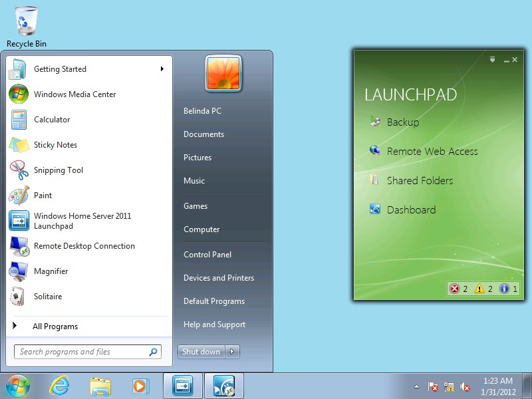Expand the Getting Started submenu arrow
Screen dimensions: 532x399
162,69
